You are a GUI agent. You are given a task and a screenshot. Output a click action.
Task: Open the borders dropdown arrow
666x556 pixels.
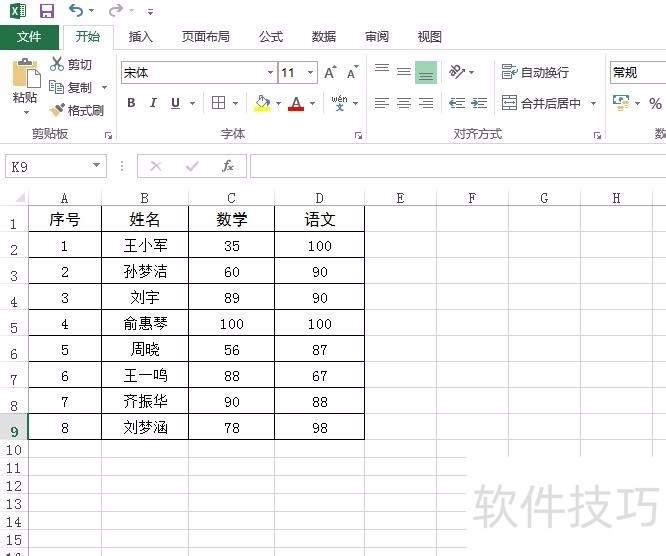pyautogui.click(x=235, y=103)
